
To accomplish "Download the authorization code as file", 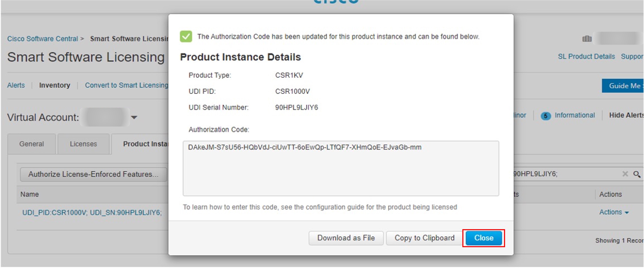I will point(346,238).
